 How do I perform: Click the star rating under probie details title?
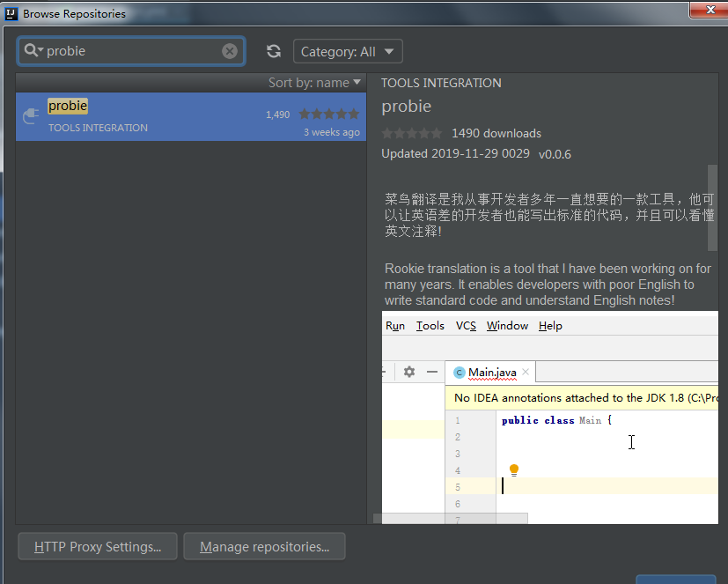411,134
